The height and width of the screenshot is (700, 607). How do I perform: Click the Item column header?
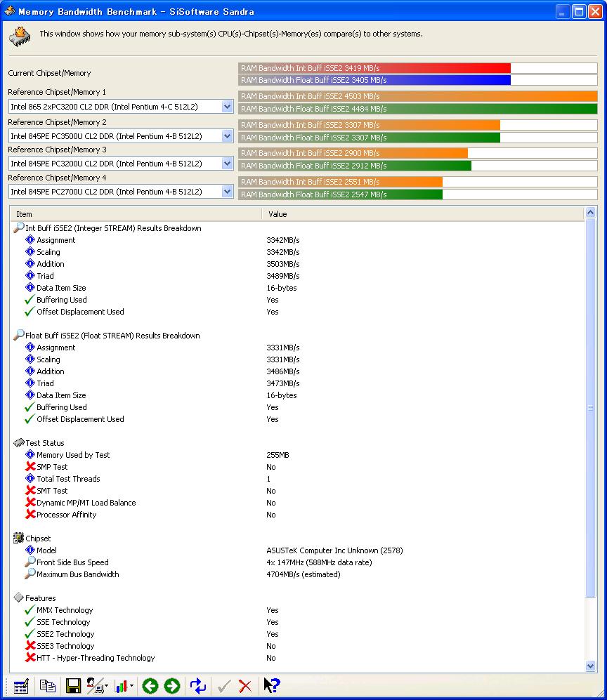(x=136, y=214)
